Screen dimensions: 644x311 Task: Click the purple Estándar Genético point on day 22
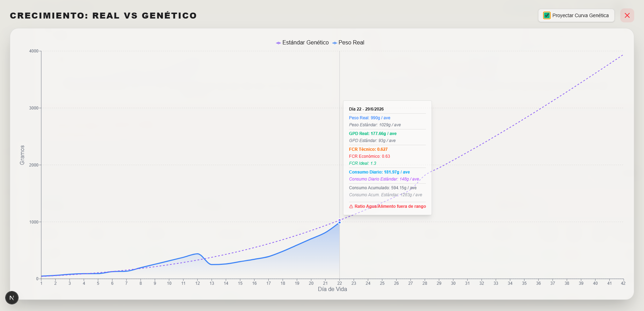coord(339,220)
